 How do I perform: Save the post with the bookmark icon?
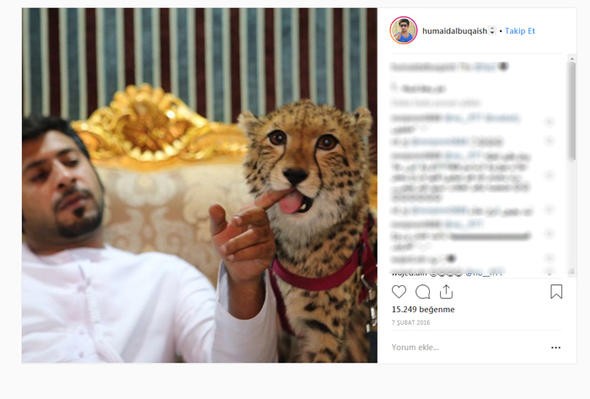556,292
